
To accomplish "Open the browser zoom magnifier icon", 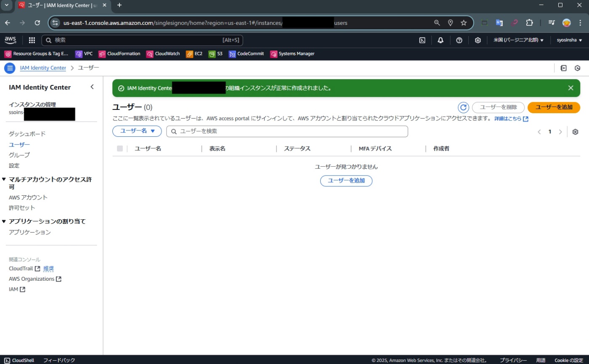I will coord(437,23).
